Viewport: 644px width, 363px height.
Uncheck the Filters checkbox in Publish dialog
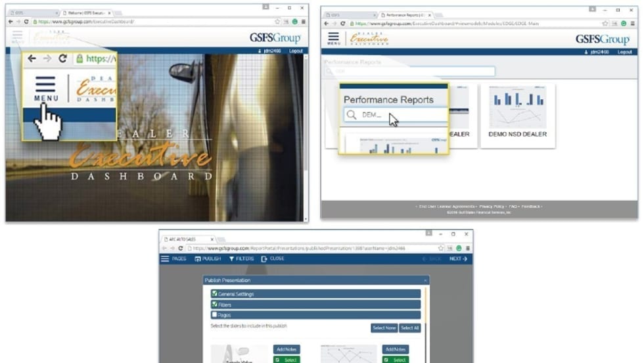point(215,304)
